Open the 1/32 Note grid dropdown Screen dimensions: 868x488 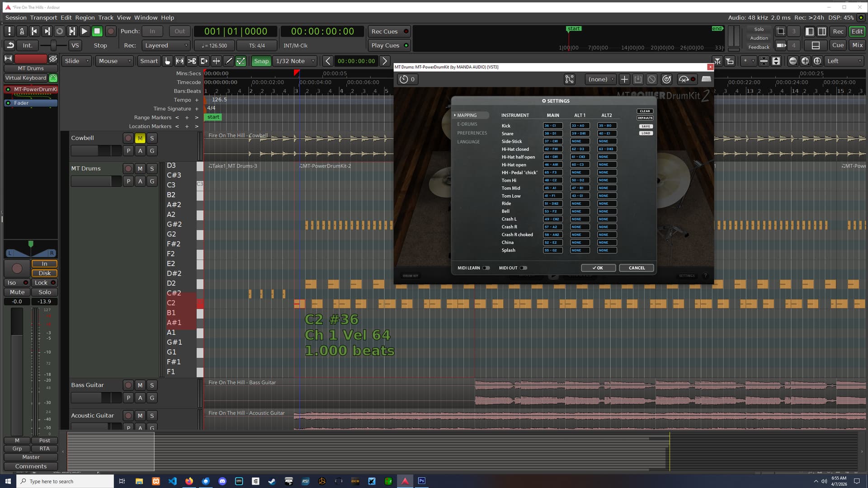(295, 61)
